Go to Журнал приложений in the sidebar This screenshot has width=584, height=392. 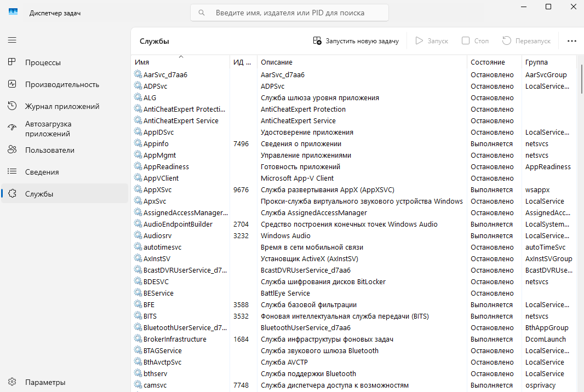click(62, 106)
